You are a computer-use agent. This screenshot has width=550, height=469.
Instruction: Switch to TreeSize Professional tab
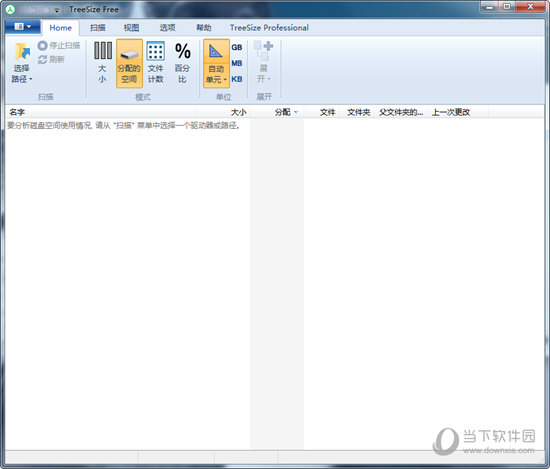269,28
